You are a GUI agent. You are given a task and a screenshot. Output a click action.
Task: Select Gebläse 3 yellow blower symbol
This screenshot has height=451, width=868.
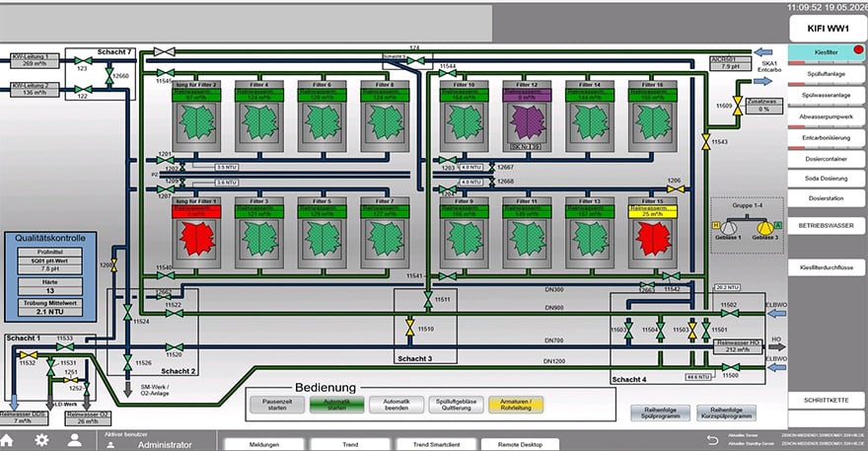coord(765,227)
